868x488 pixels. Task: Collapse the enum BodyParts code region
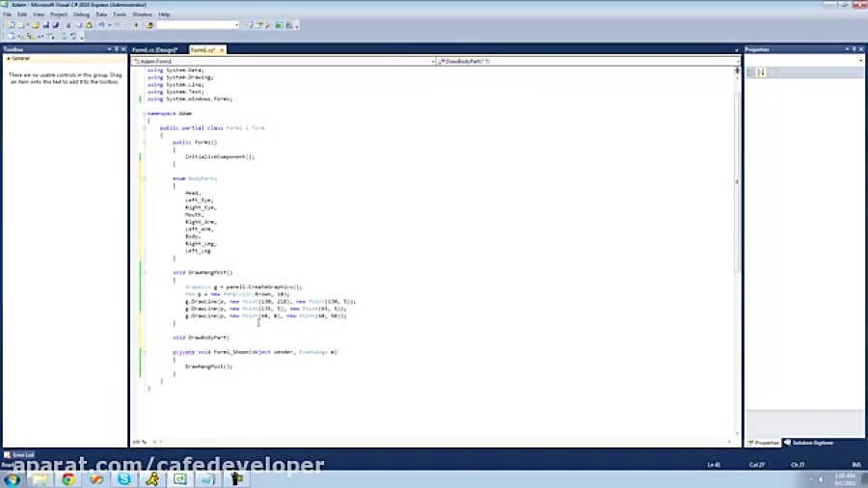(x=145, y=178)
